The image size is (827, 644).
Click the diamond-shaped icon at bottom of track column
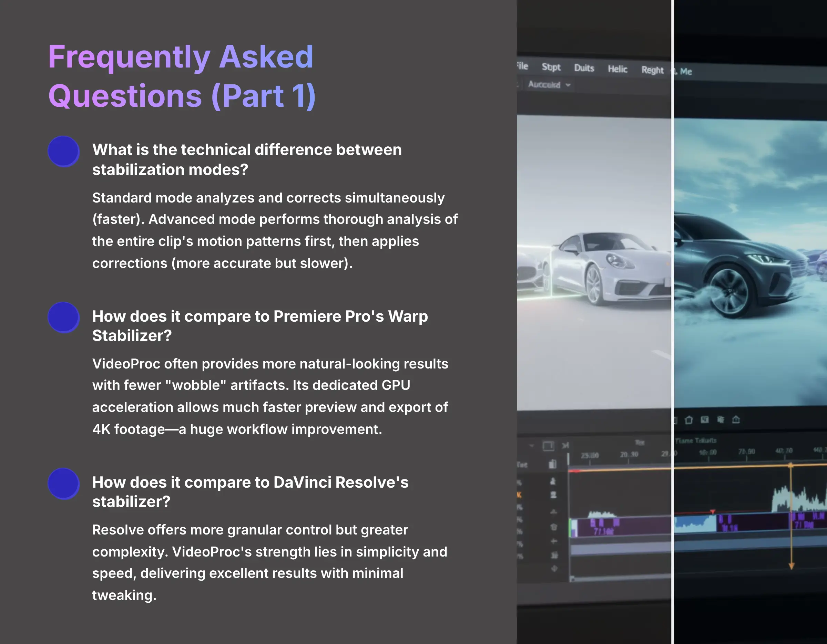click(x=554, y=569)
